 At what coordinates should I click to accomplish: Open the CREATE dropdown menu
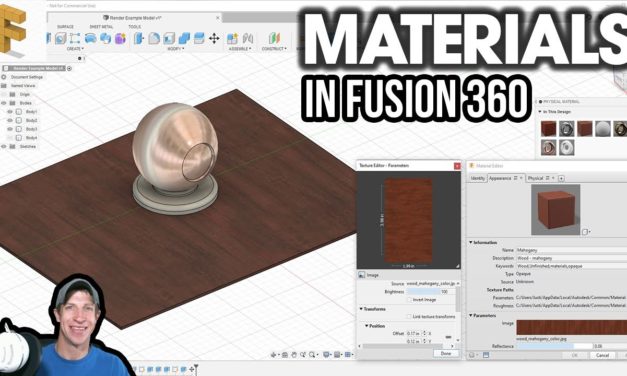(75, 48)
